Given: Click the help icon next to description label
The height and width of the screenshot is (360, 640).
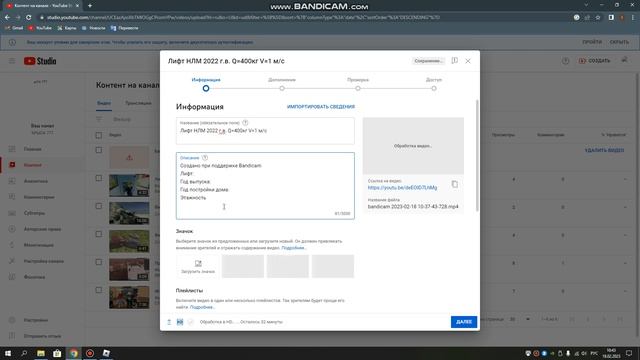Looking at the screenshot, I should coord(205,158).
